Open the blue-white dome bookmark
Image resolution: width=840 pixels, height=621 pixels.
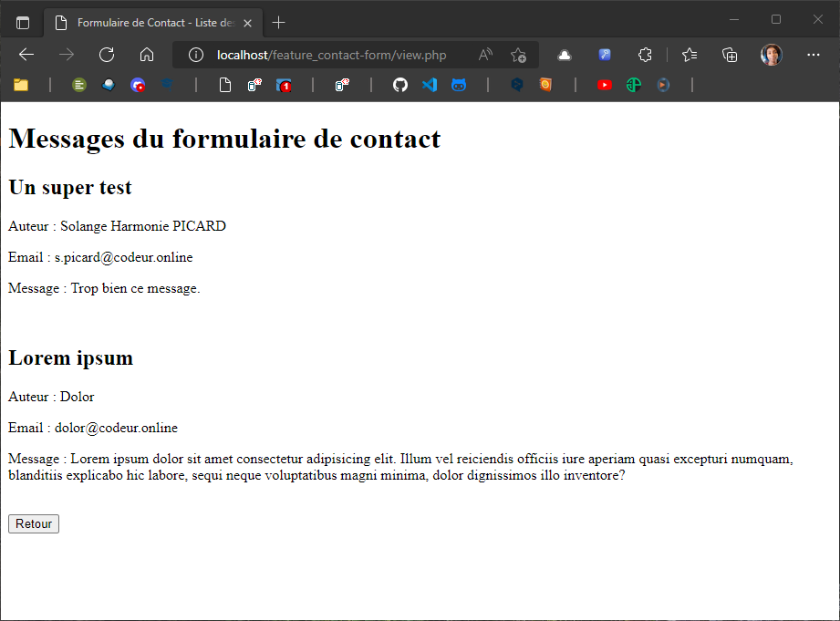pyautogui.click(x=109, y=85)
